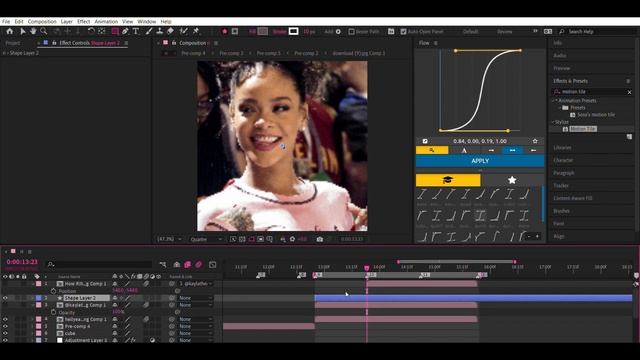Select the Brush tool
The image size is (640, 360).
tap(149, 31)
